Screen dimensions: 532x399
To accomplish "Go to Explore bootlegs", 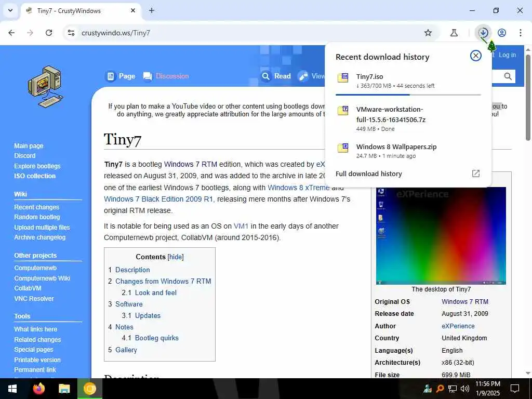I will [37, 166].
